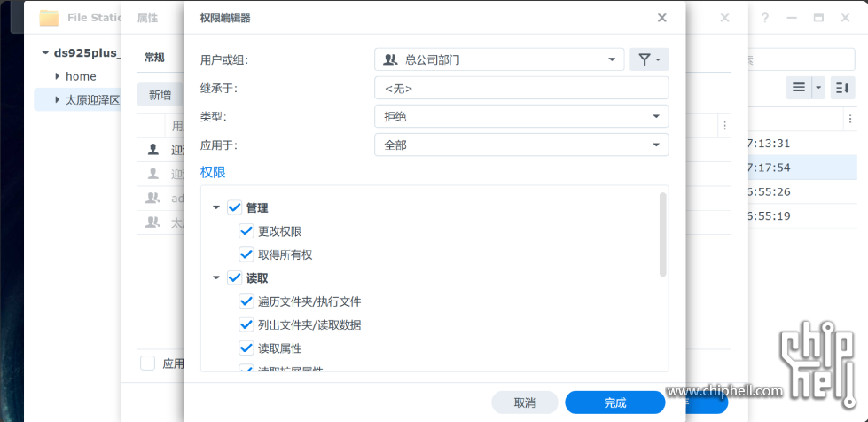Open column options icon in properties table

pyautogui.click(x=724, y=126)
